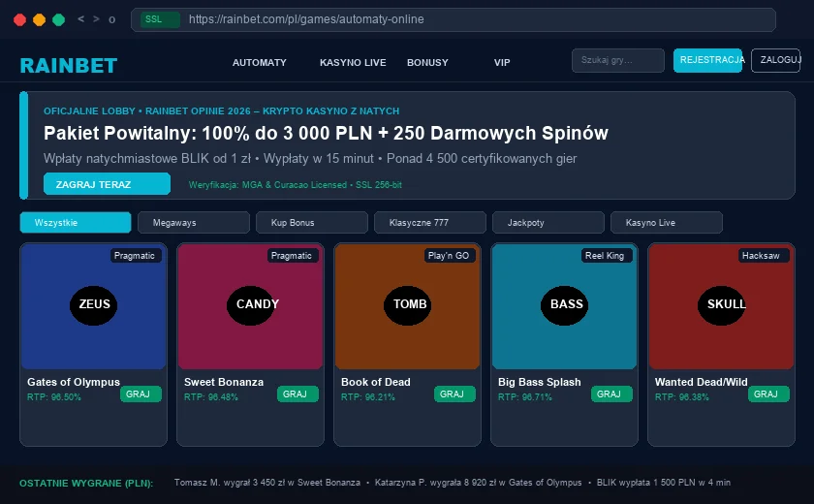
Task: Select the Kasyno Live filter tab
Action: coord(667,223)
